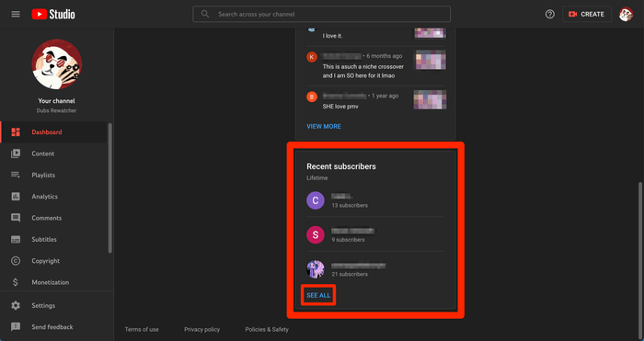Open Policies & Safety link
The image size is (644, 341).
(267, 329)
